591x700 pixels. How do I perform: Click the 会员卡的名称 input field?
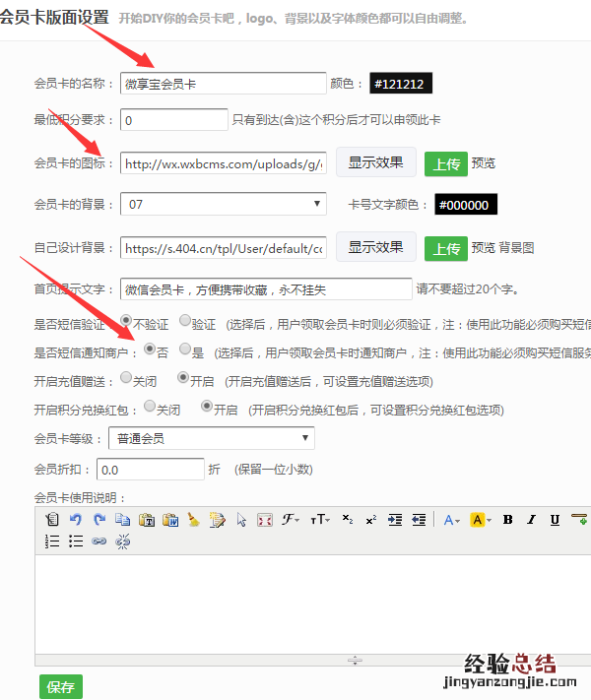coord(224,84)
